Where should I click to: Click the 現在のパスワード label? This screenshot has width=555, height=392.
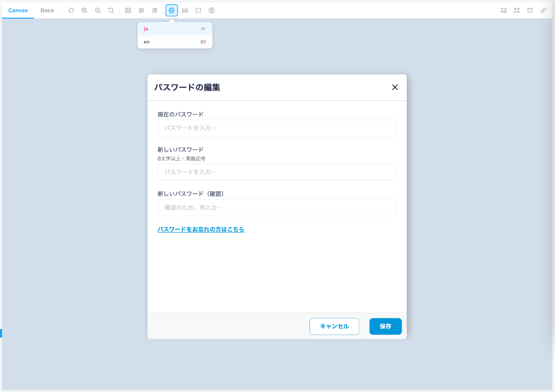(180, 114)
